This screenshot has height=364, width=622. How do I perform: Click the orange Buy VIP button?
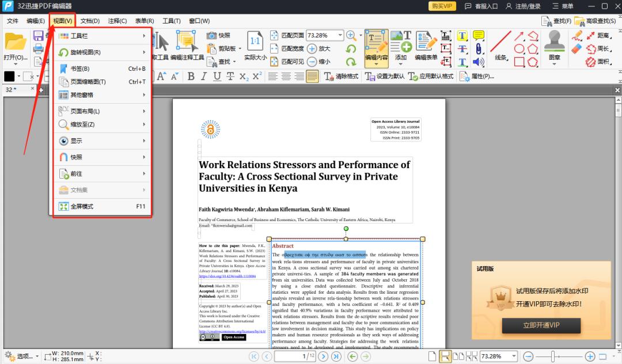(x=442, y=6)
